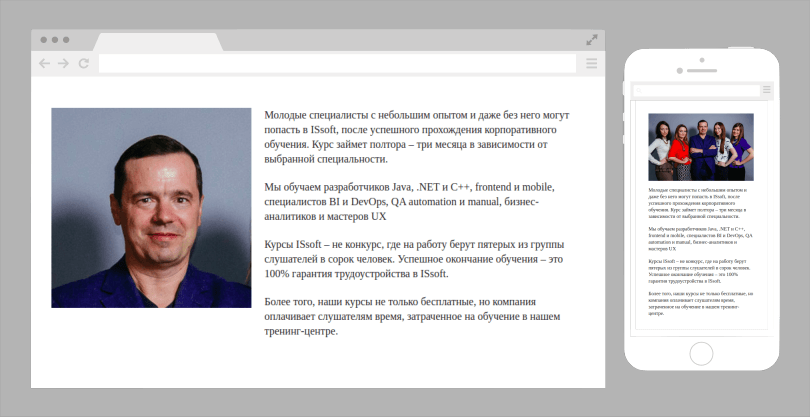Click the paragraph starting "Курсы ISsoft – не конкурс"

414,259
